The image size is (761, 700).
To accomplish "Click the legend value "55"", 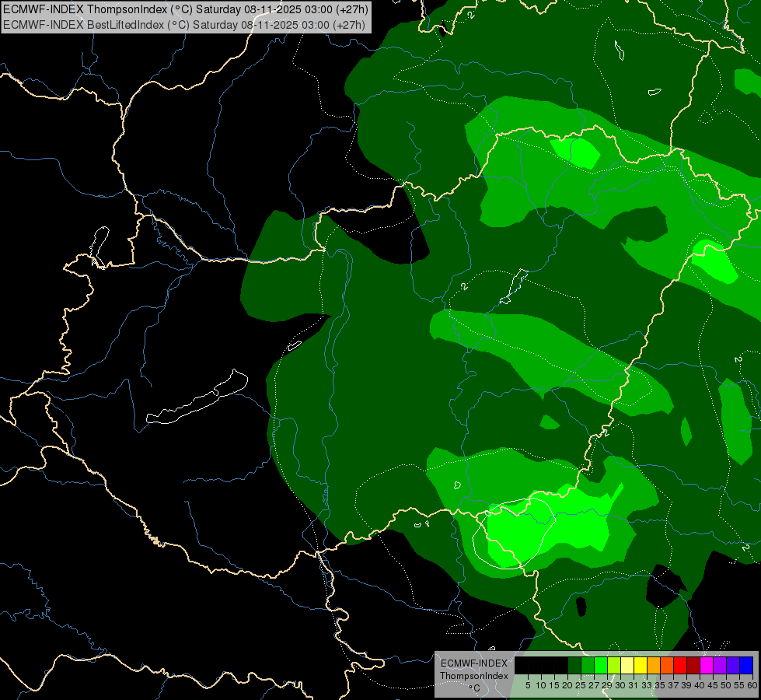I will (739, 685).
